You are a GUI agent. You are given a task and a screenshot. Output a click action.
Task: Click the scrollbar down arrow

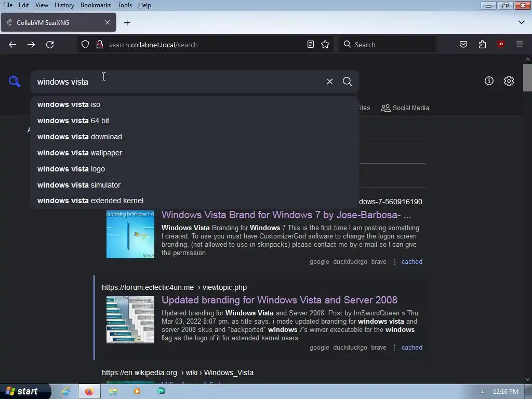527,379
